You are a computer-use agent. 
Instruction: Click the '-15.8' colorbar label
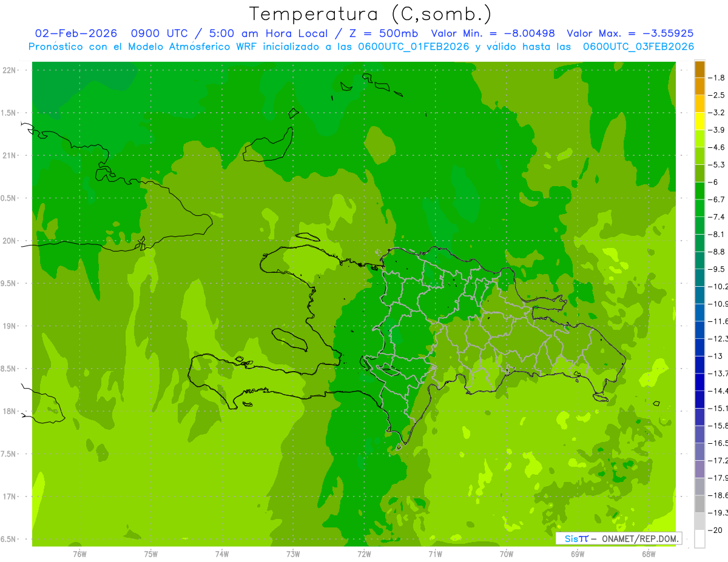(x=717, y=426)
